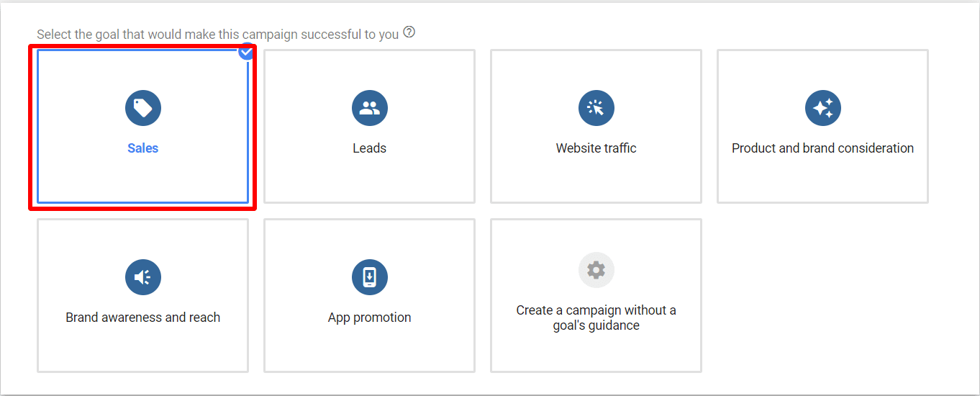Click 'Website traffic' label text
The height and width of the screenshot is (396, 980).
coord(596,148)
